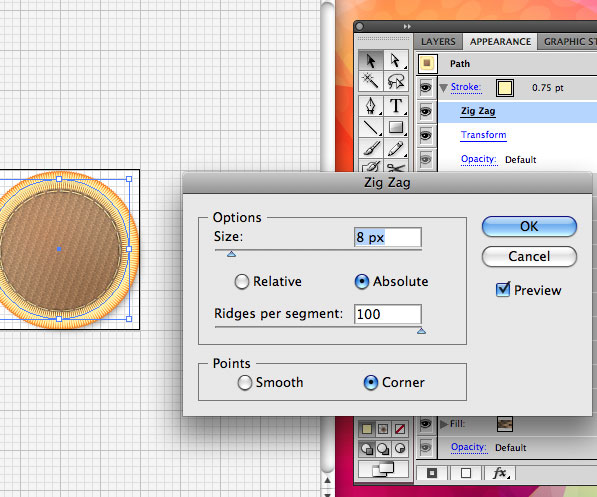The width and height of the screenshot is (597, 497).
Task: Select the Direct Selection white arrow tool
Action: coord(396,61)
